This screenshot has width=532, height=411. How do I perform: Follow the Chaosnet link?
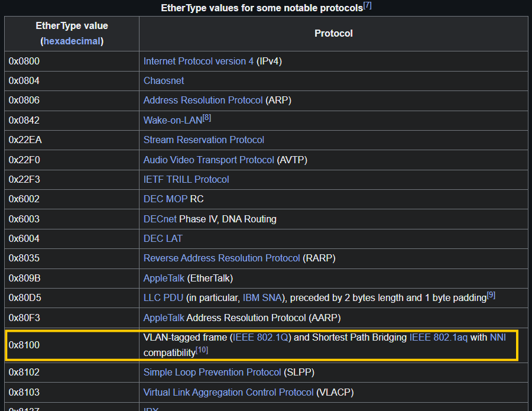click(164, 81)
